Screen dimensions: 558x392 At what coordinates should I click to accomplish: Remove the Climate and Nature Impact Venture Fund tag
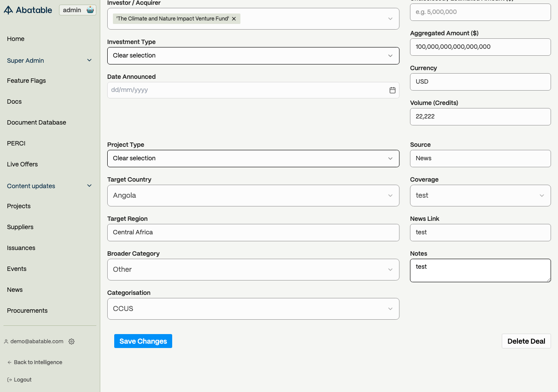(234, 19)
